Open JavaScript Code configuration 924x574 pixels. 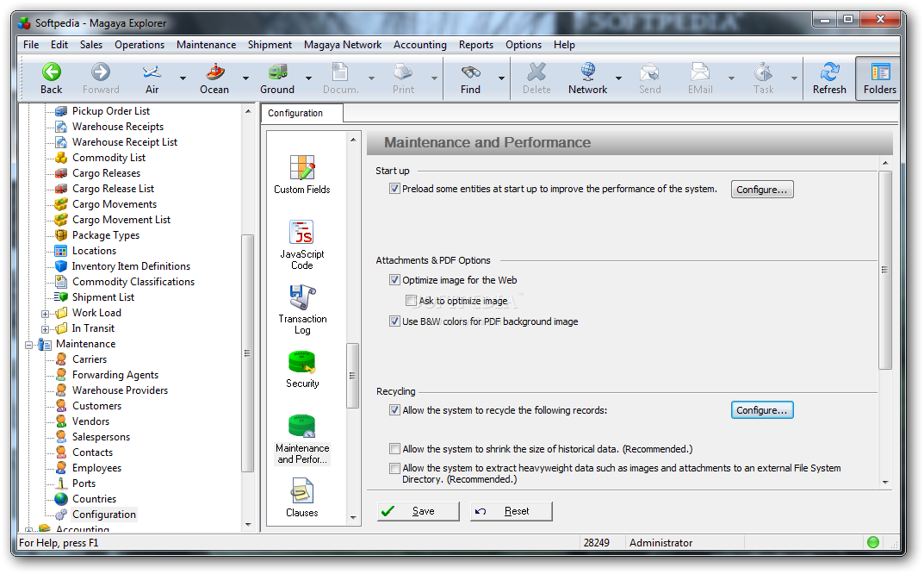point(301,245)
